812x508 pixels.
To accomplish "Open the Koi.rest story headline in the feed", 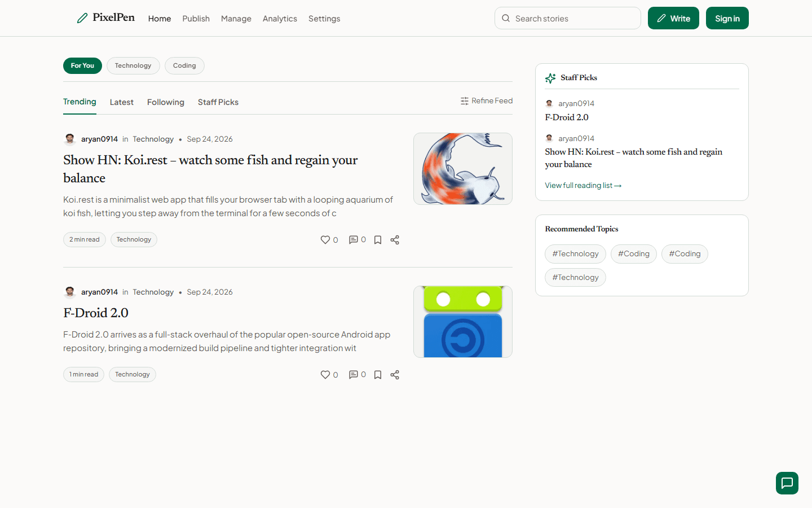I will tap(210, 169).
